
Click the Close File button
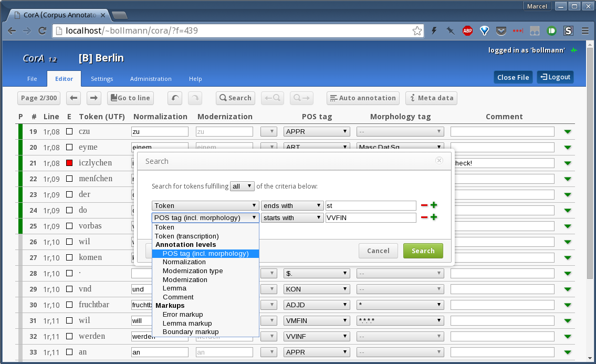pos(513,77)
